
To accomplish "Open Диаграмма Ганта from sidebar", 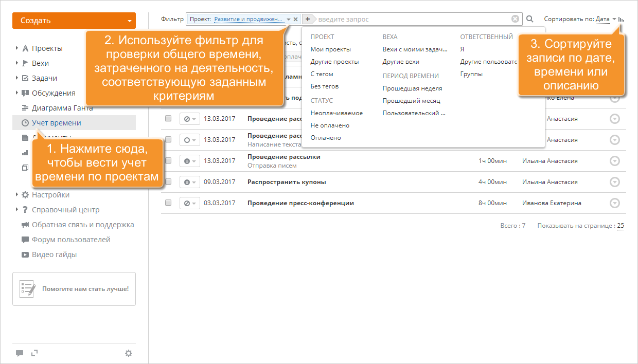I will 62,108.
